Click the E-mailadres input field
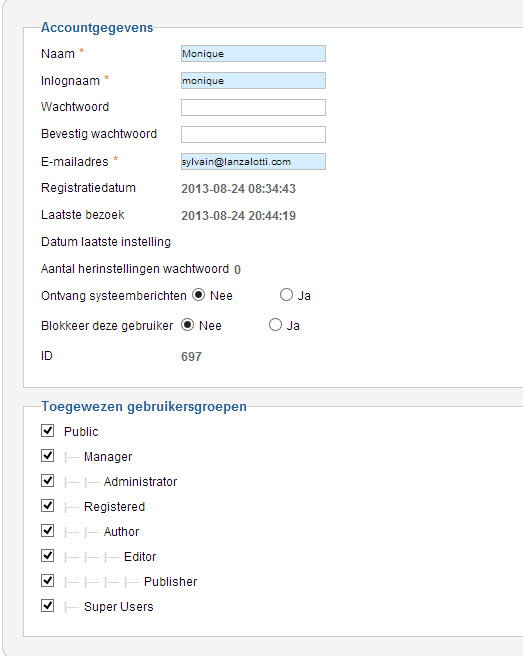 [x=253, y=161]
